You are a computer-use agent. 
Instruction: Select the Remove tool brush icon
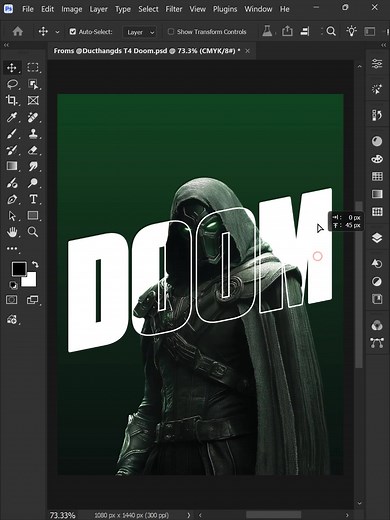point(12,183)
